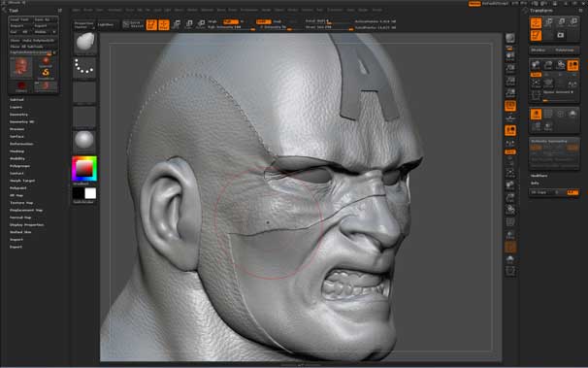This screenshot has width=588, height=368.
Task: Adjust the Draw Size slider
Action: coord(329,27)
